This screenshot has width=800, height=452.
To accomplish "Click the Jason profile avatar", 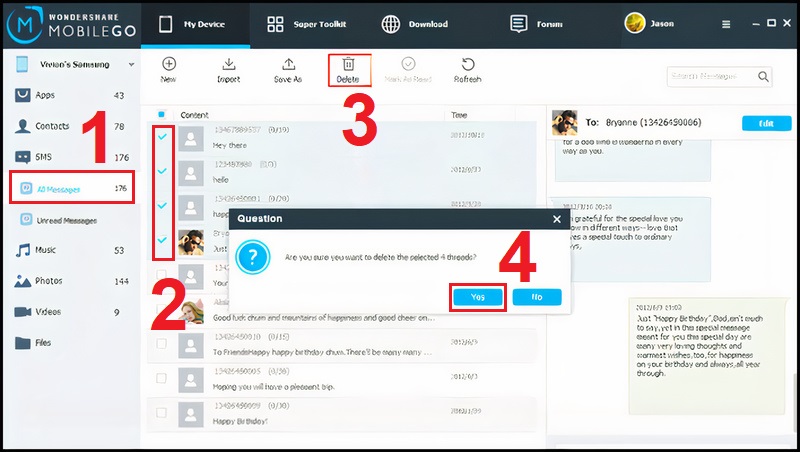I will click(635, 23).
